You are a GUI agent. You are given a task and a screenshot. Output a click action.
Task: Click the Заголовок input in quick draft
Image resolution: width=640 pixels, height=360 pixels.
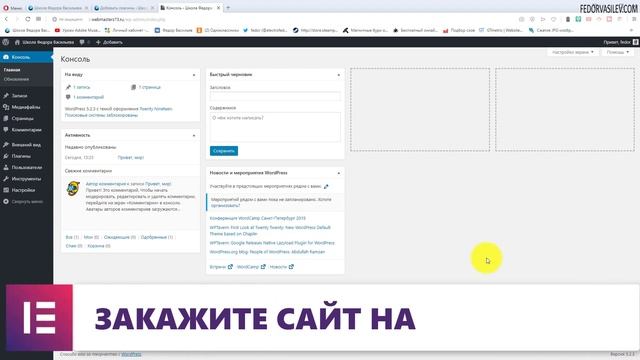[x=275, y=96]
